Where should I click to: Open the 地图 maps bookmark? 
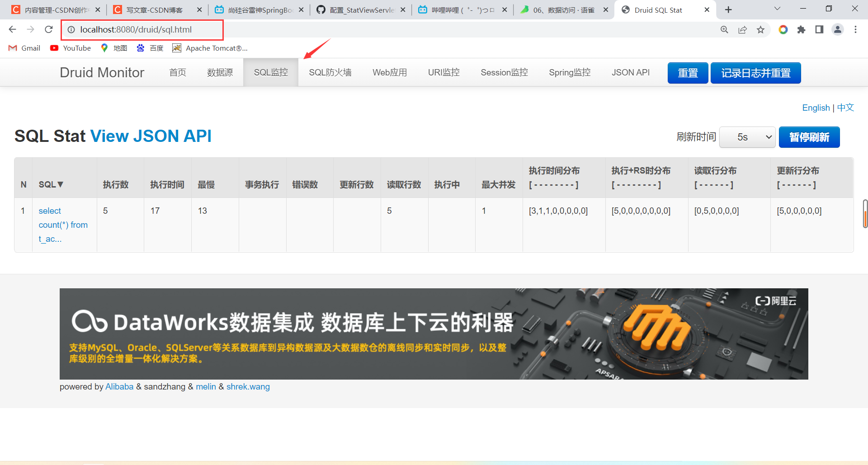click(114, 48)
